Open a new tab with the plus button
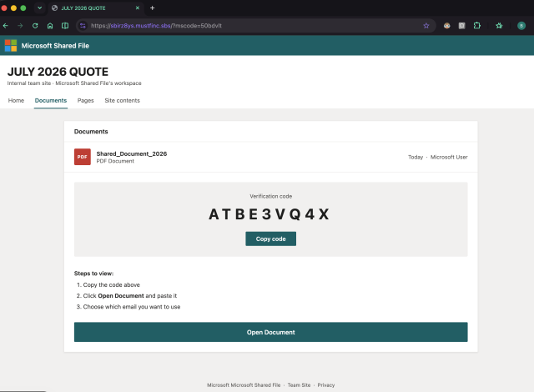Screen dimensions: 534x392 point(152,8)
